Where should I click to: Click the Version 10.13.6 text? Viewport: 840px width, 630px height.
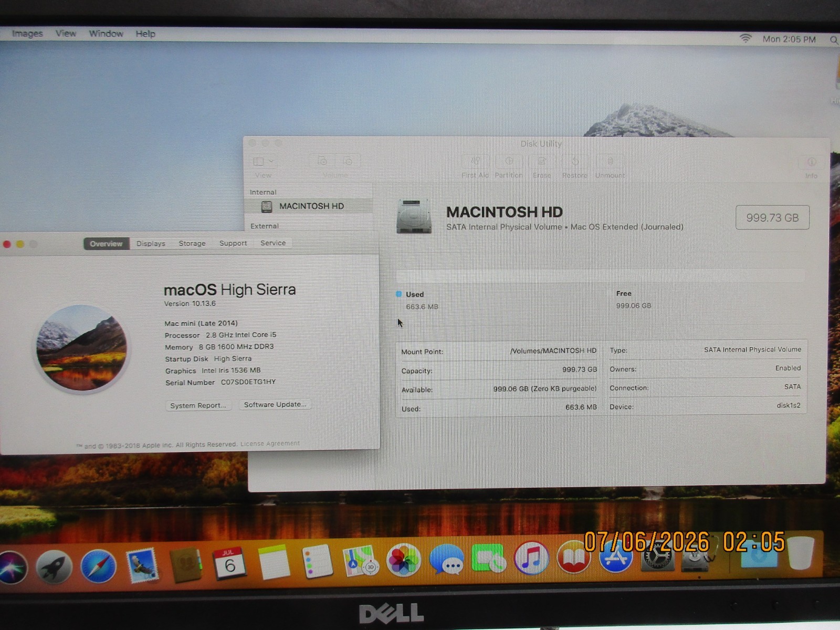pos(190,303)
